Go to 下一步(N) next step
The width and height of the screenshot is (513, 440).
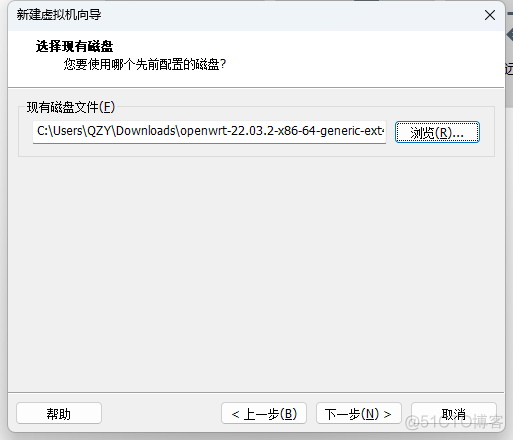click(x=359, y=413)
